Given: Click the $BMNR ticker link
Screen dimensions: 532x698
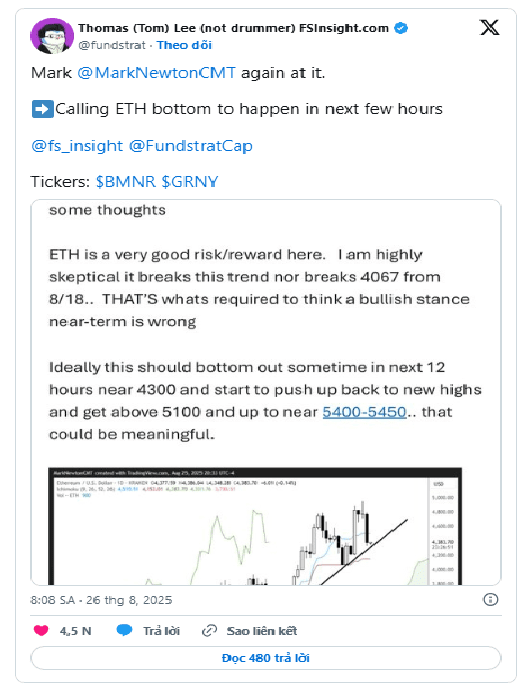Looking at the screenshot, I should [126, 182].
